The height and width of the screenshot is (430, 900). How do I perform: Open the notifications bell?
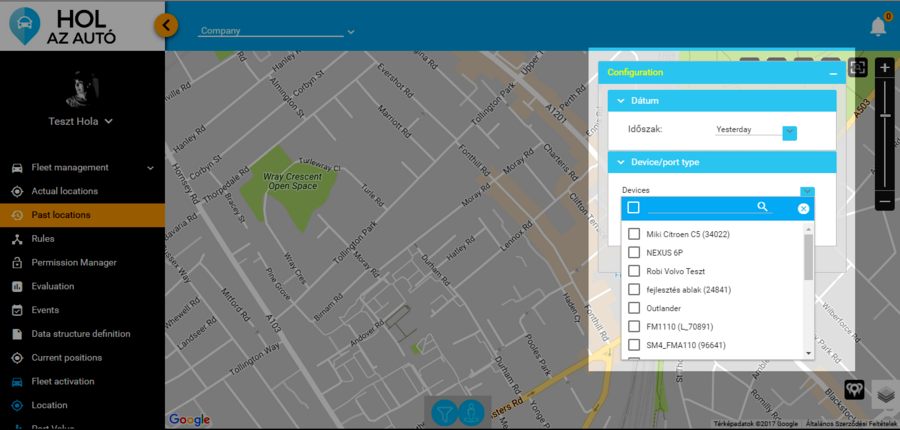coord(878,26)
